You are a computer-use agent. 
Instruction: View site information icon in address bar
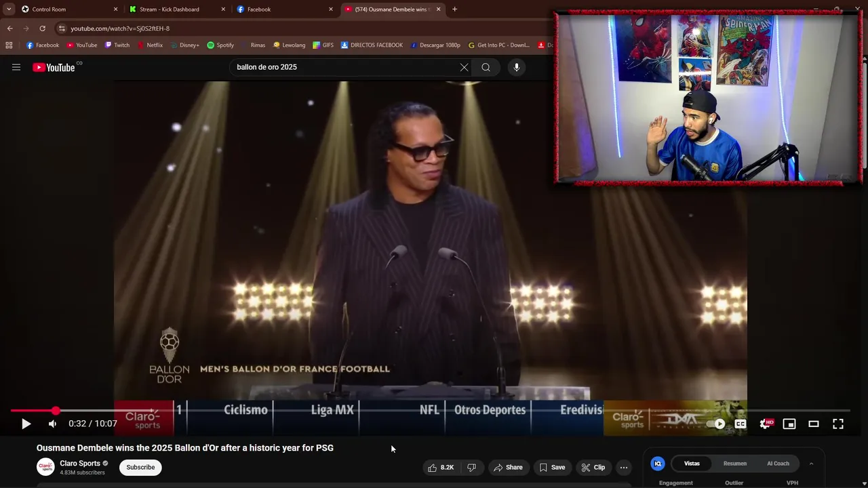pyautogui.click(x=62, y=28)
